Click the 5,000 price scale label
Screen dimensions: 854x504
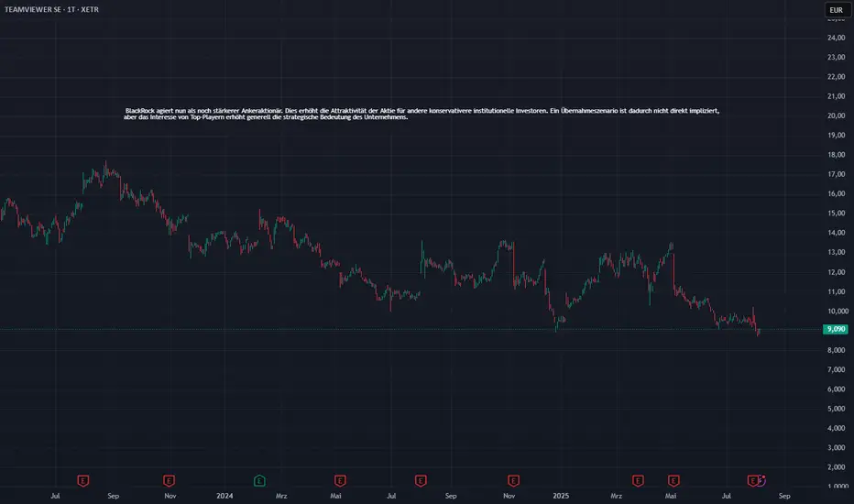pyautogui.click(x=836, y=409)
